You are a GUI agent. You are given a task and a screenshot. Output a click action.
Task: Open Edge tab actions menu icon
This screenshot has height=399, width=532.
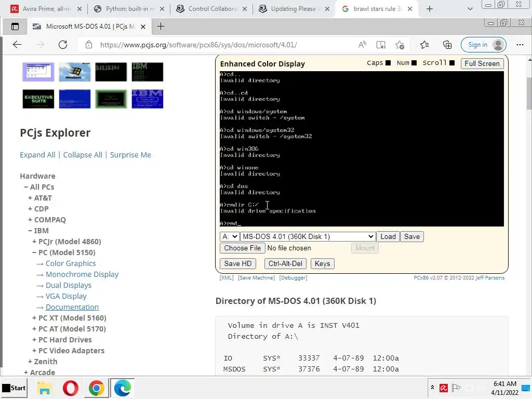click(x=15, y=26)
